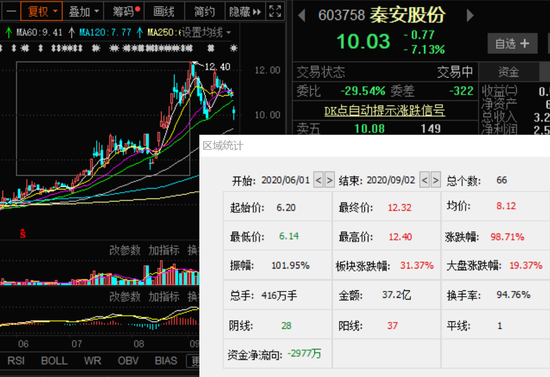Step start date backward in 区域统计
Viewport: 550px width, 377px height.
(x=318, y=180)
